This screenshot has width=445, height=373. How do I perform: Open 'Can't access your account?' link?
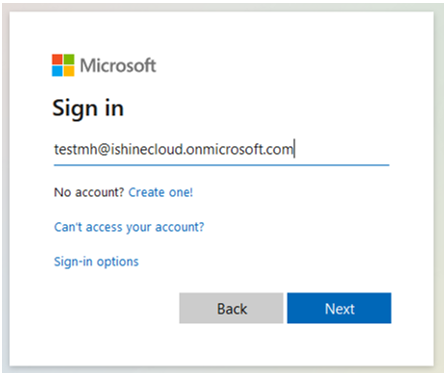click(x=129, y=227)
